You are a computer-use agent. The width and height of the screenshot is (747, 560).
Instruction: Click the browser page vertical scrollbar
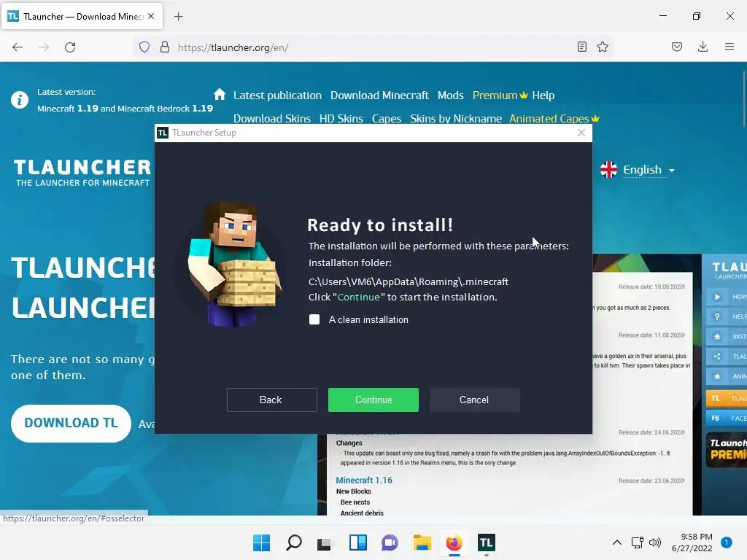click(743, 100)
